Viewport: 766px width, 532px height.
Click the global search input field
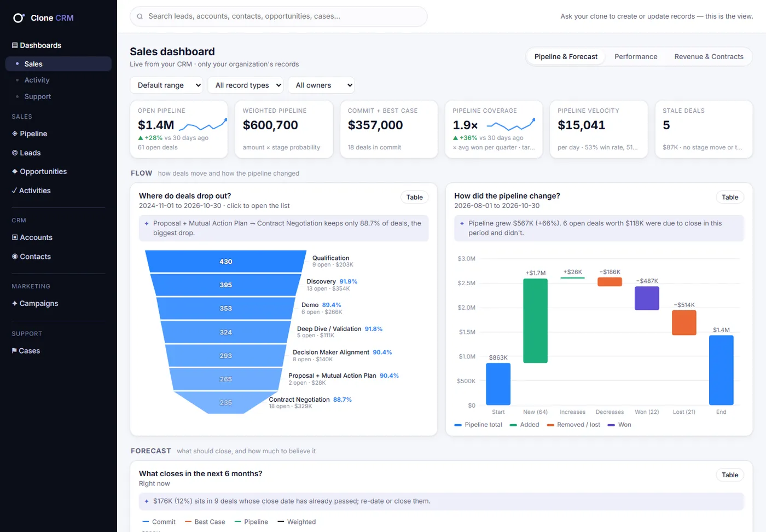point(278,16)
